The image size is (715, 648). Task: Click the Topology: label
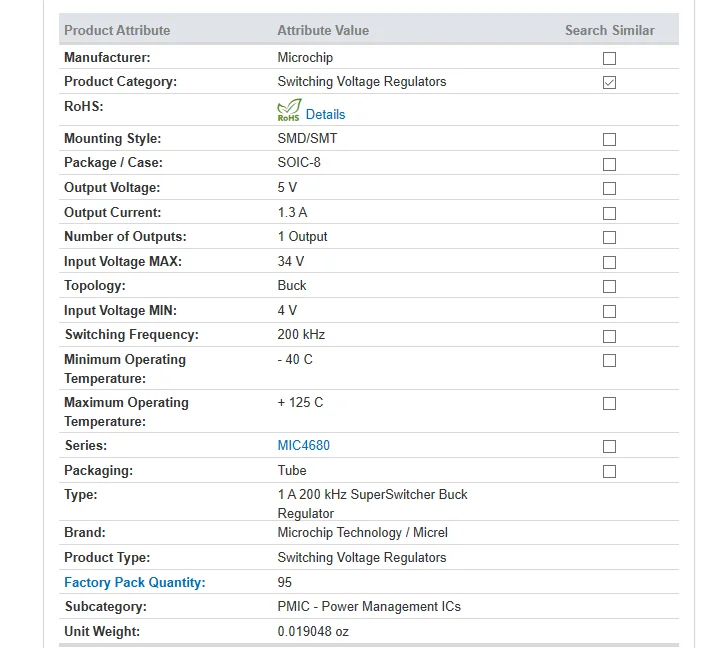pos(95,285)
